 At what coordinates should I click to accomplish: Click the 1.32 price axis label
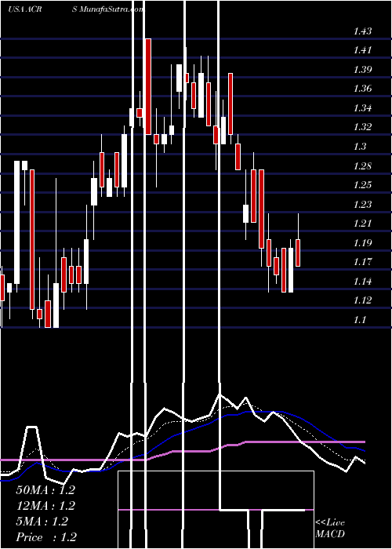(x=362, y=127)
